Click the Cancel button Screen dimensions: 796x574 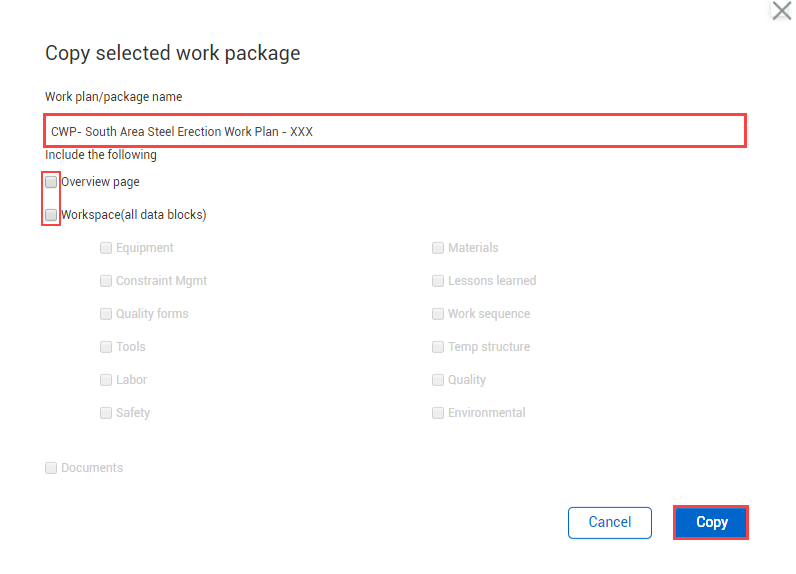tap(610, 522)
